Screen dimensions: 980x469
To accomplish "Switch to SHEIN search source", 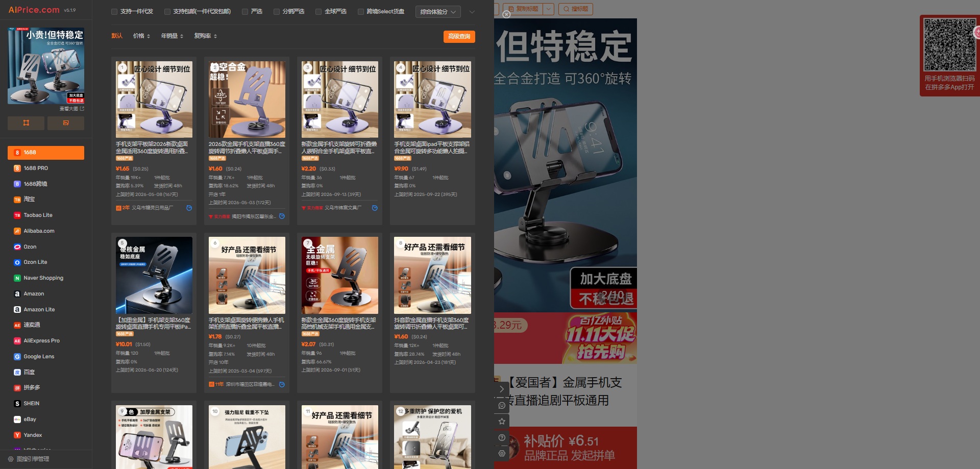I will [x=46, y=404].
